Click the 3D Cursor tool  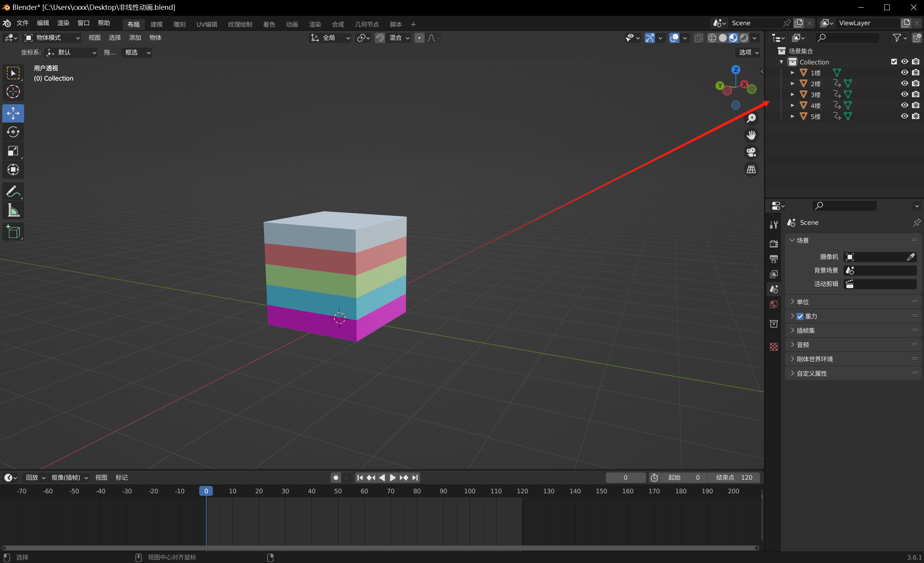point(13,92)
